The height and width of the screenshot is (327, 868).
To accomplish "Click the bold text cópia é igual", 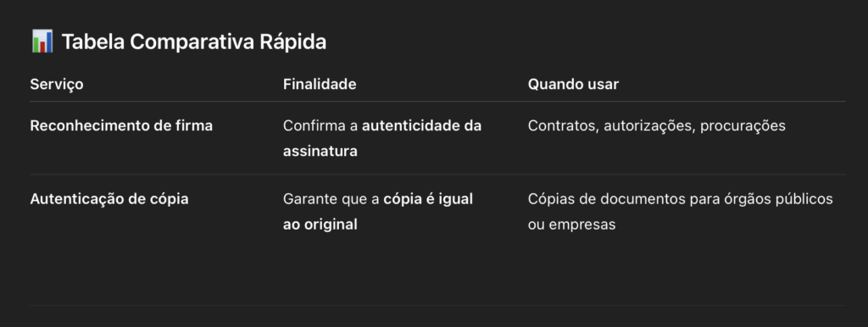I will 428,198.
